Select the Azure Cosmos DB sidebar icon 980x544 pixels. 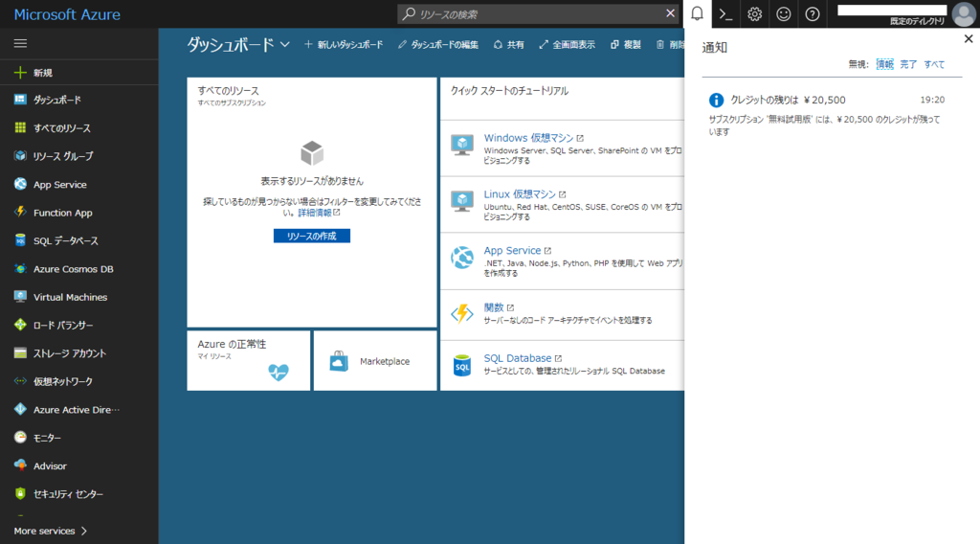click(x=20, y=268)
